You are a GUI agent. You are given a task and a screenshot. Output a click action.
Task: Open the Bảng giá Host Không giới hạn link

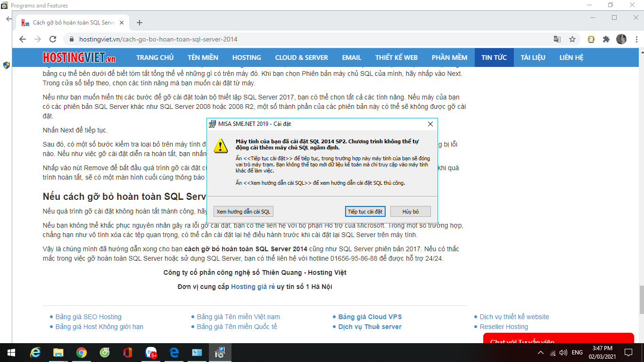(99, 327)
